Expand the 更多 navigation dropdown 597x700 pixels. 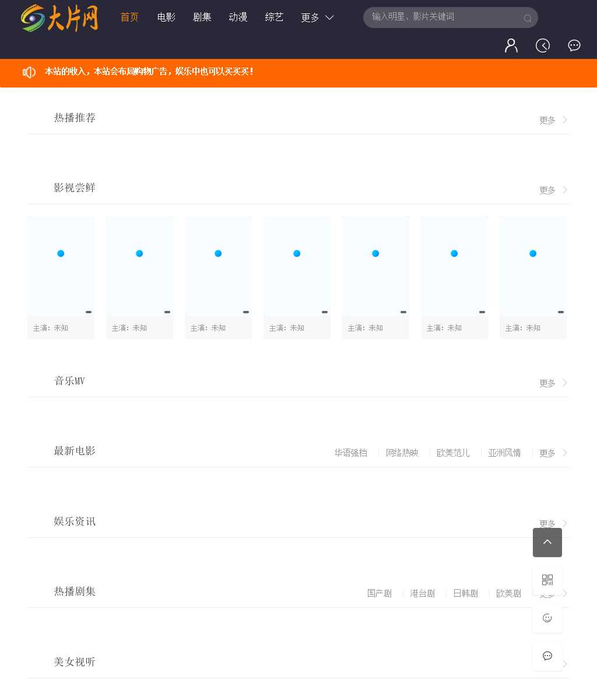317,17
